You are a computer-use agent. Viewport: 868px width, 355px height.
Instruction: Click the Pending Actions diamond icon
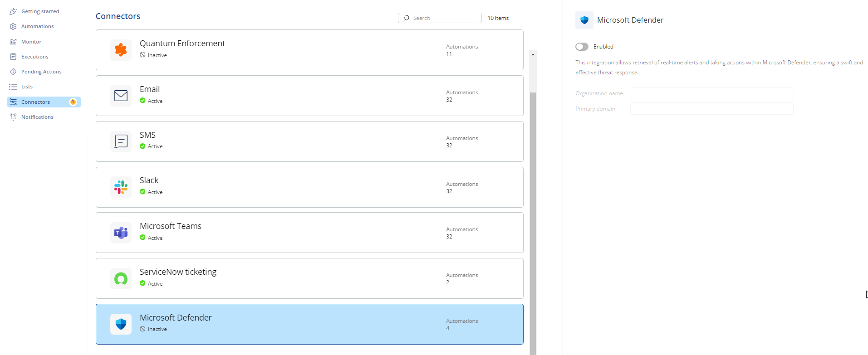[13, 72]
